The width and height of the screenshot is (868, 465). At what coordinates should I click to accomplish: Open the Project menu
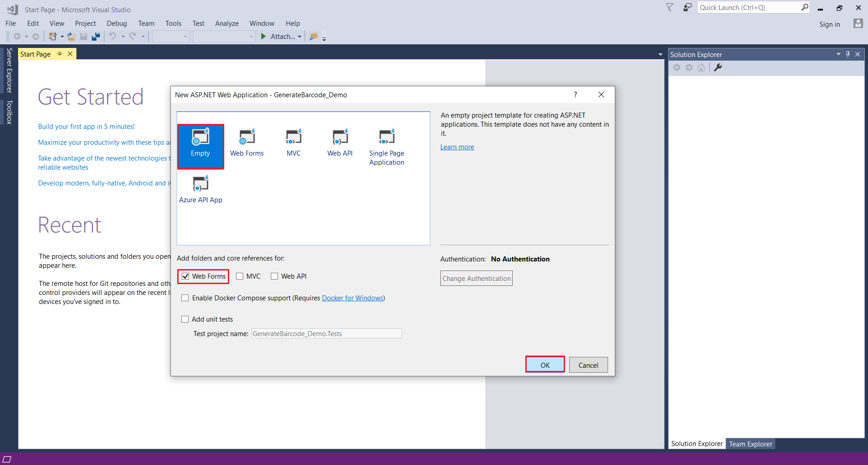(85, 24)
